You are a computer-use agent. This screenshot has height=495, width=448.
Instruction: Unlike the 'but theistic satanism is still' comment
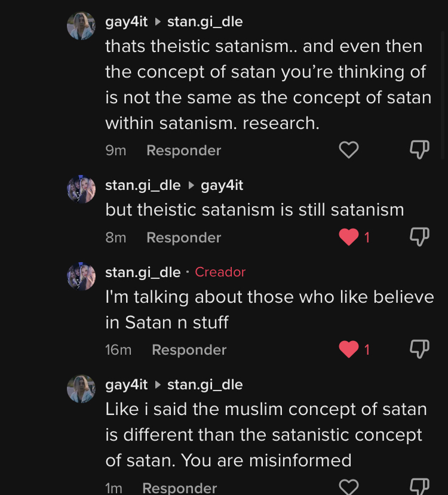point(349,237)
